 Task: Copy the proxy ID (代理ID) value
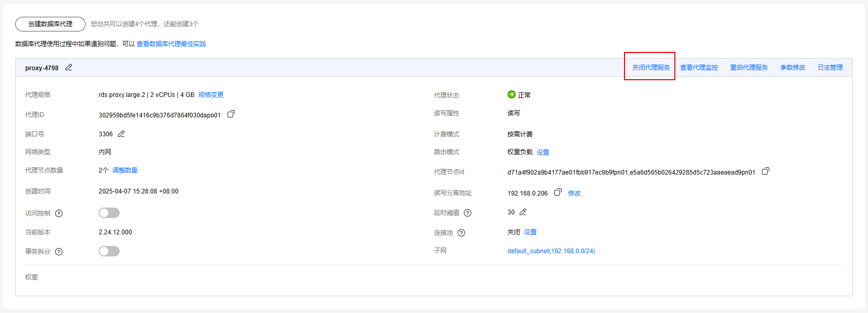pos(231,114)
